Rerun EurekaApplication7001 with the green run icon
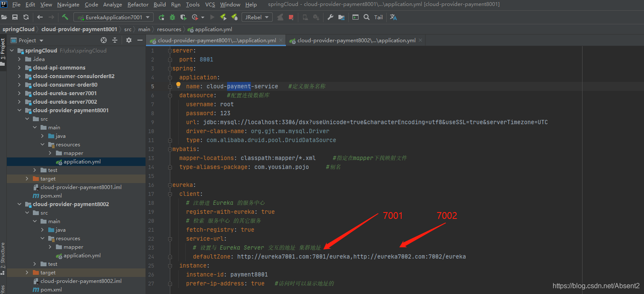 pyautogui.click(x=161, y=17)
